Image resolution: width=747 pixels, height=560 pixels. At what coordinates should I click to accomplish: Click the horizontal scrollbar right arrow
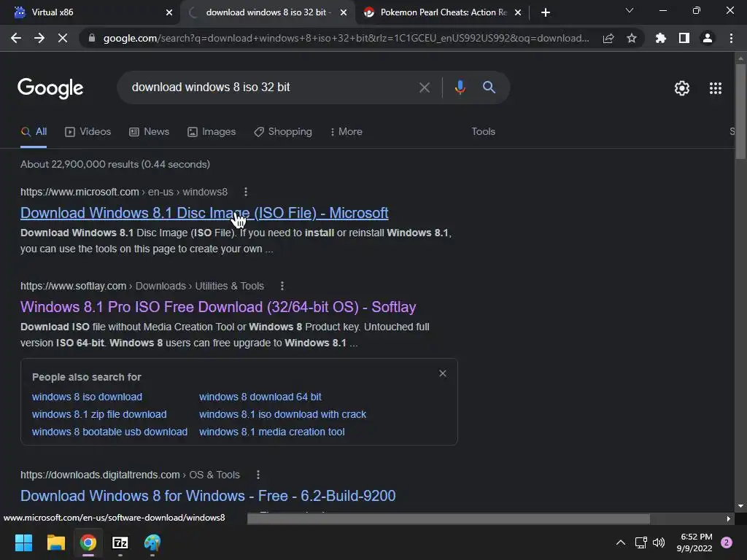(729, 518)
